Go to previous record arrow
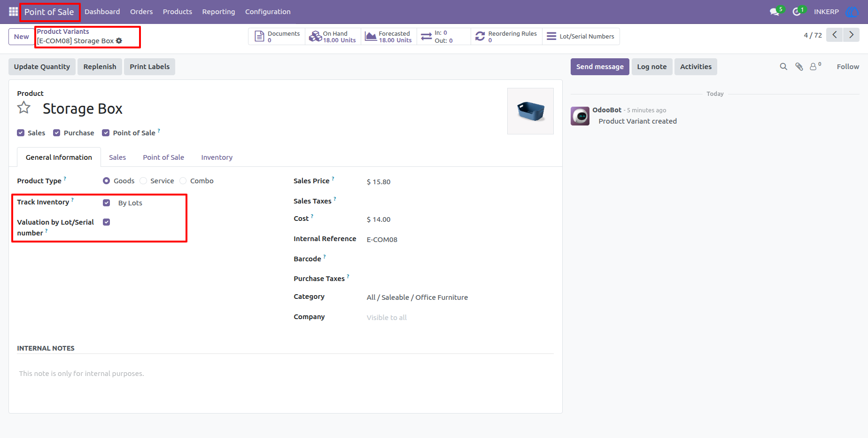The width and height of the screenshot is (868, 438). click(835, 35)
